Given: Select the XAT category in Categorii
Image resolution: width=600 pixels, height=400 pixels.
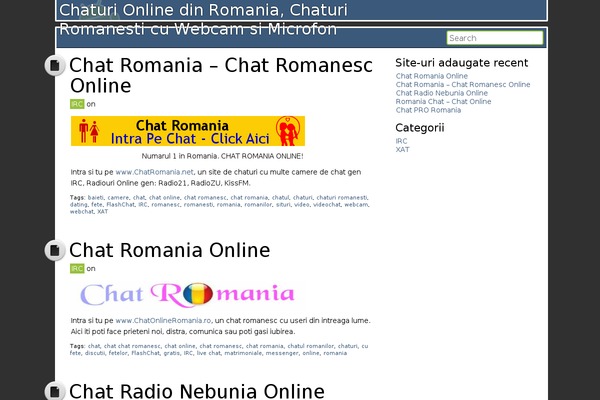Looking at the screenshot, I should click(x=403, y=150).
